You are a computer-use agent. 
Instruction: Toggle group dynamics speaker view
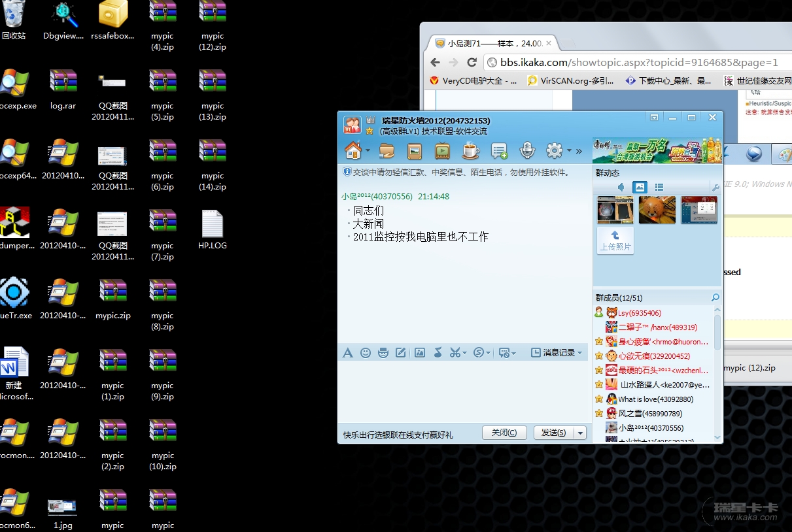[621, 188]
